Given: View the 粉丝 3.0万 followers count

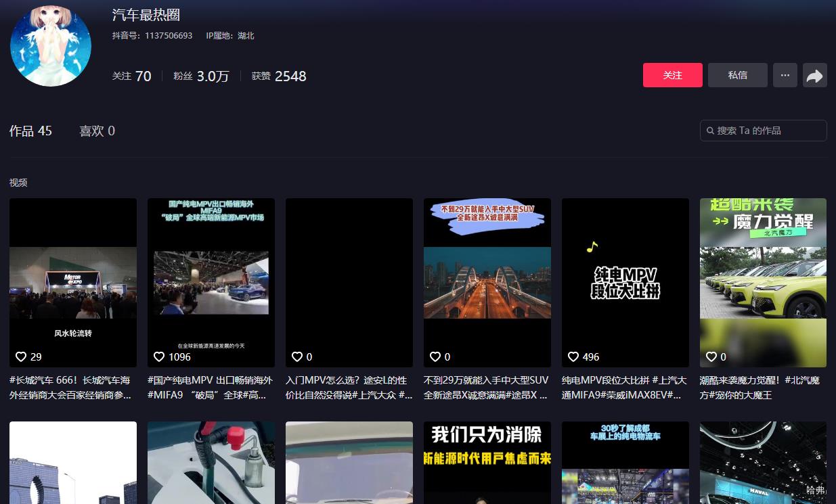Looking at the screenshot, I should [201, 76].
